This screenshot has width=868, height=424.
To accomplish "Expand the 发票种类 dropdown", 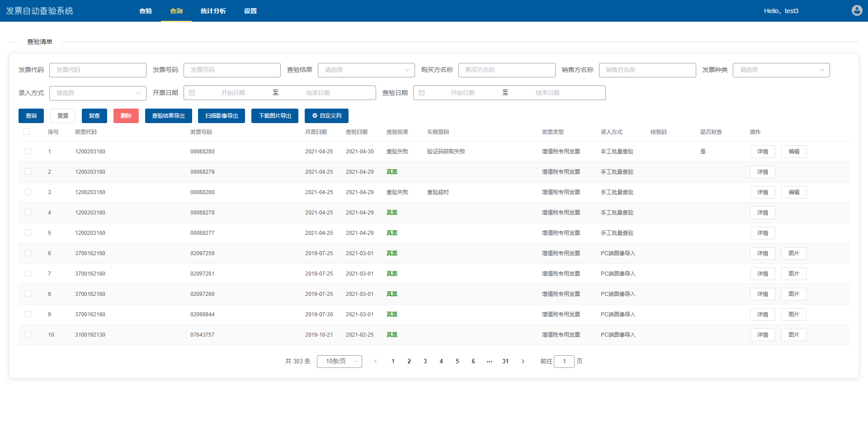I will click(x=781, y=70).
